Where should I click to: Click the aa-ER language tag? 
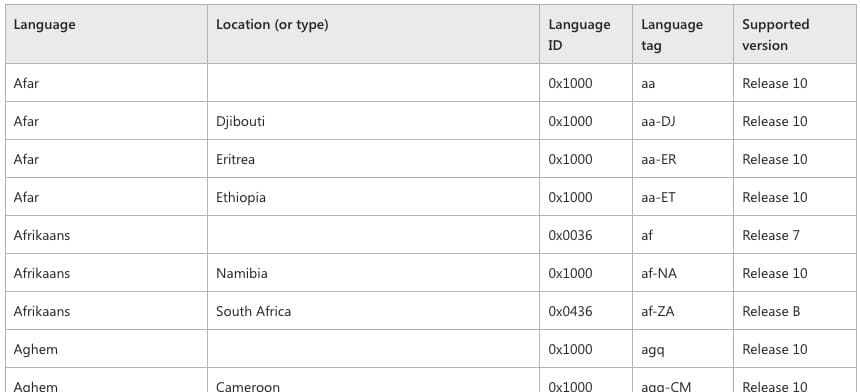pos(659,159)
